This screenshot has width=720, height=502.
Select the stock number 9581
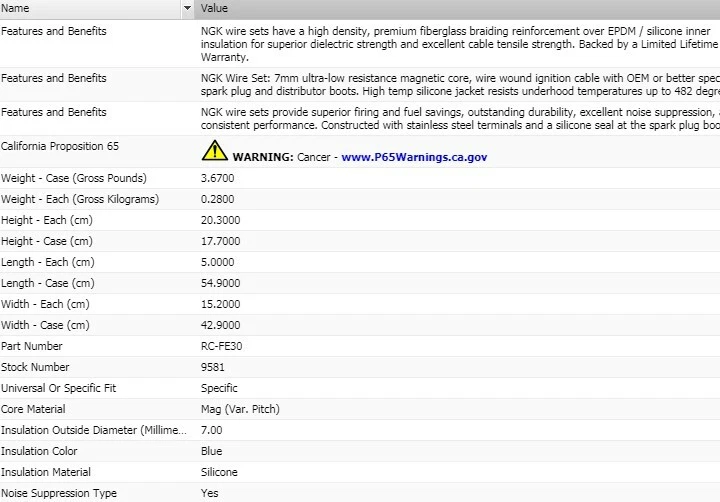pos(213,367)
